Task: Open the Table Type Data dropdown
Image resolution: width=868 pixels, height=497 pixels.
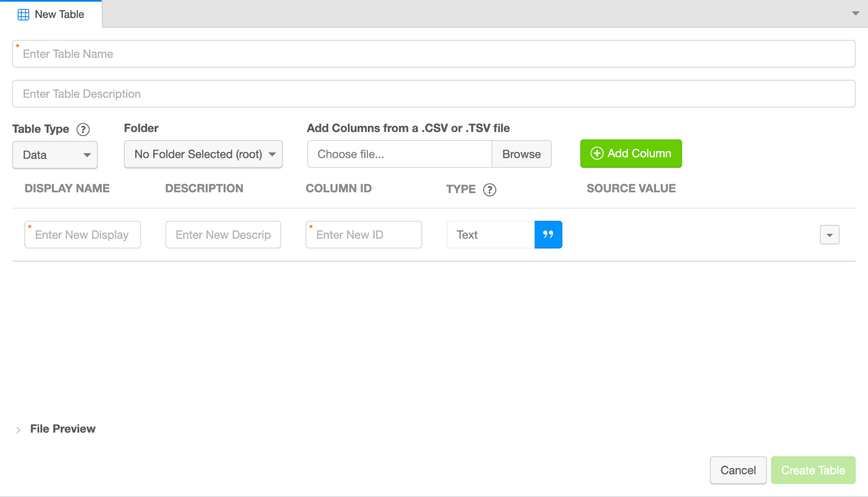Action: (55, 155)
